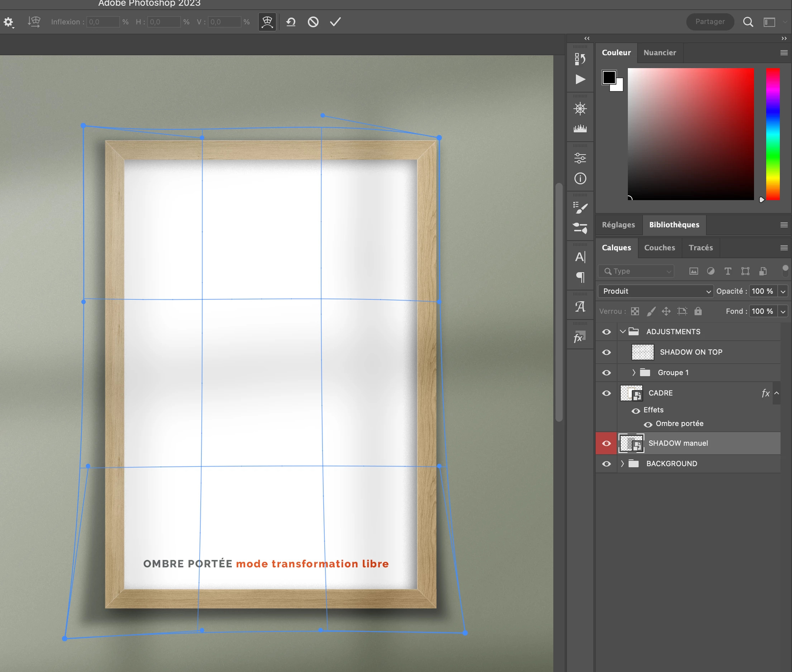Open the Paragraph panel icon
792x672 pixels.
click(580, 277)
